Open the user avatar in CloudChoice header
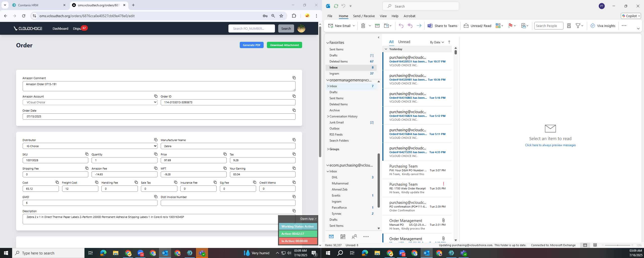This screenshot has width=644, height=258. [301, 28]
